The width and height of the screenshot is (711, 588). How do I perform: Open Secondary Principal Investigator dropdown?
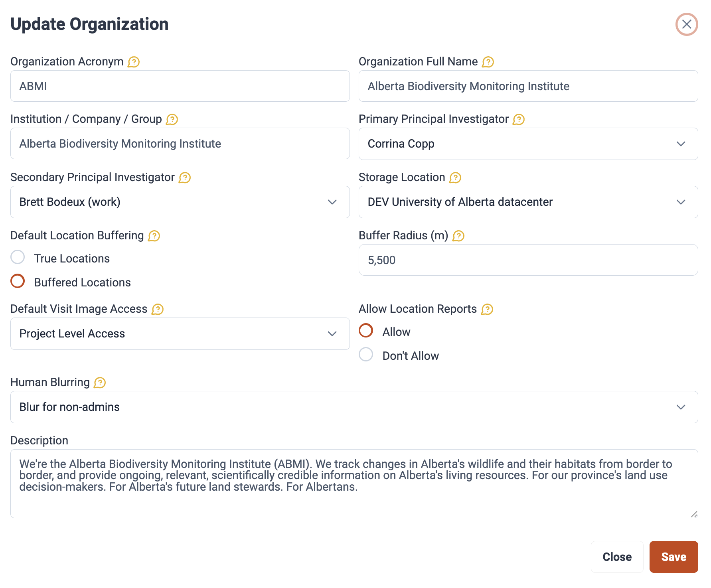coord(180,202)
